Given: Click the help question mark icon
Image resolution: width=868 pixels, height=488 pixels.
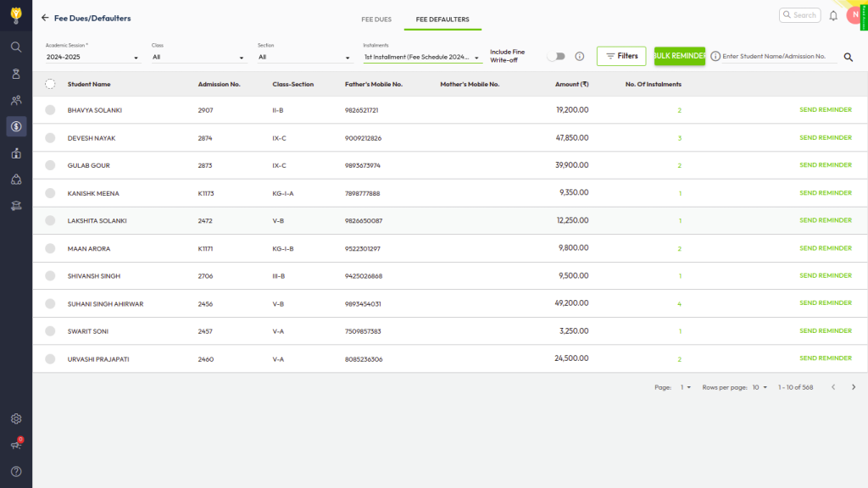Looking at the screenshot, I should coord(16,471).
